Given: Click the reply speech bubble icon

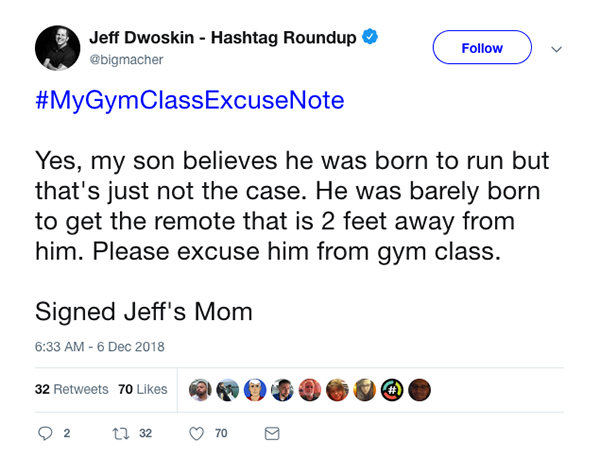Looking at the screenshot, I should [44, 434].
